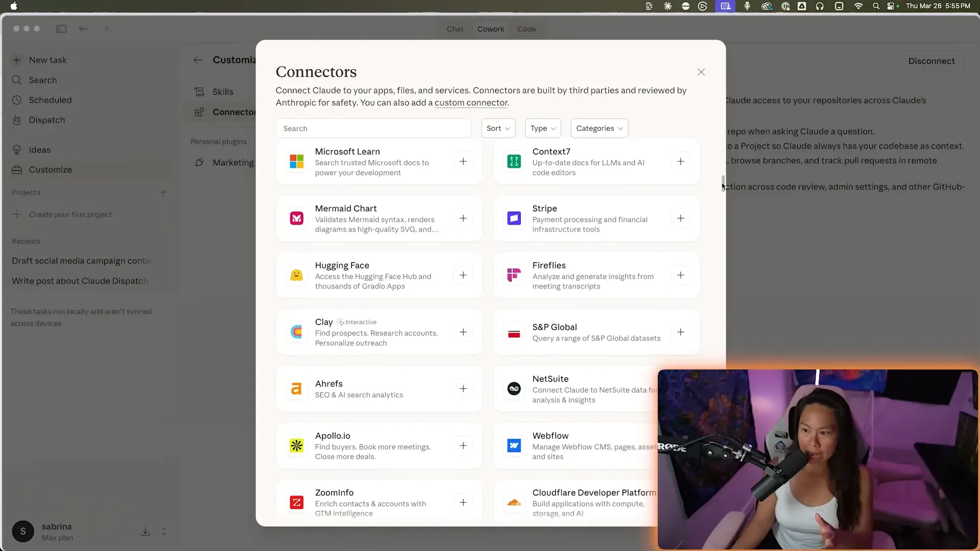Image resolution: width=980 pixels, height=551 pixels.
Task: Add a new project with plus icon
Action: click(163, 192)
